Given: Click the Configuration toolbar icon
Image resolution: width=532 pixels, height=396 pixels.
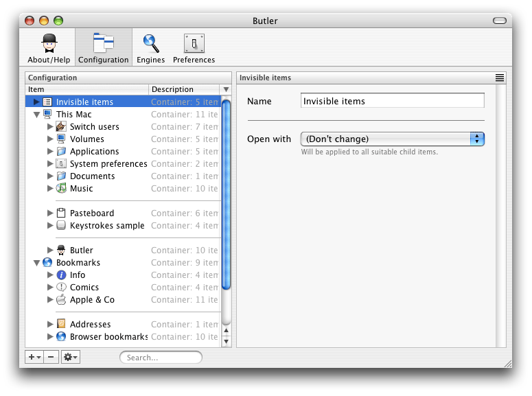Looking at the screenshot, I should tap(103, 44).
